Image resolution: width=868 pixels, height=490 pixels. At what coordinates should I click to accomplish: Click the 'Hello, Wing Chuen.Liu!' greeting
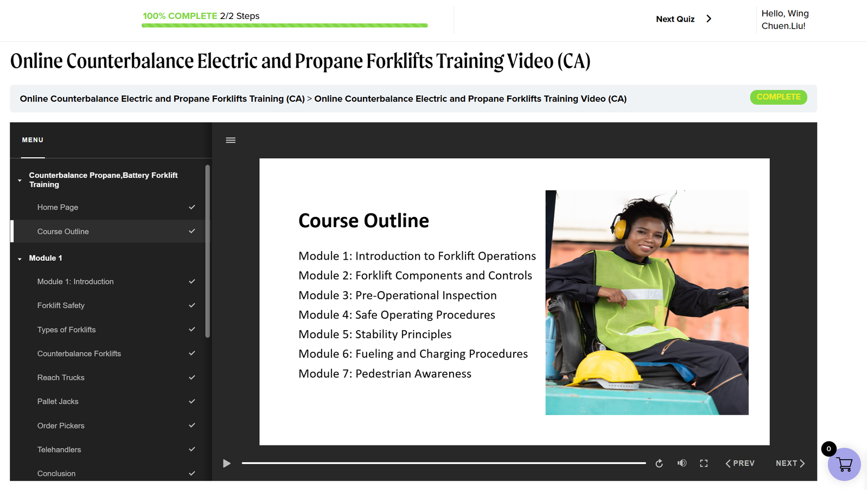point(785,20)
